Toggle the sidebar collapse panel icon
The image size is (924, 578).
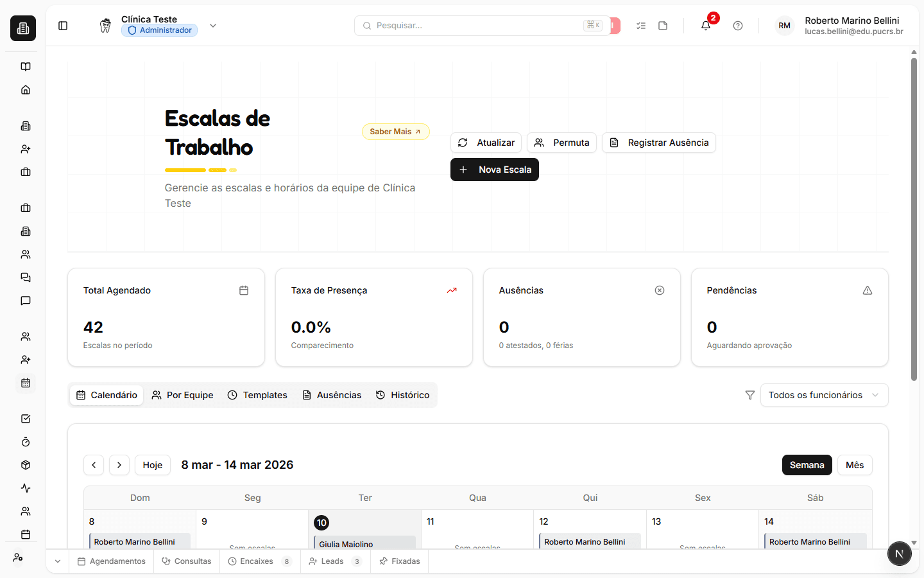pyautogui.click(x=62, y=26)
